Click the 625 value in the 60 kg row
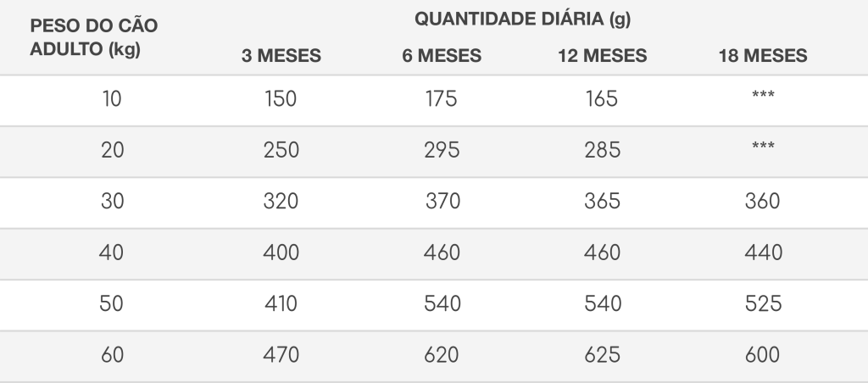 (603, 355)
